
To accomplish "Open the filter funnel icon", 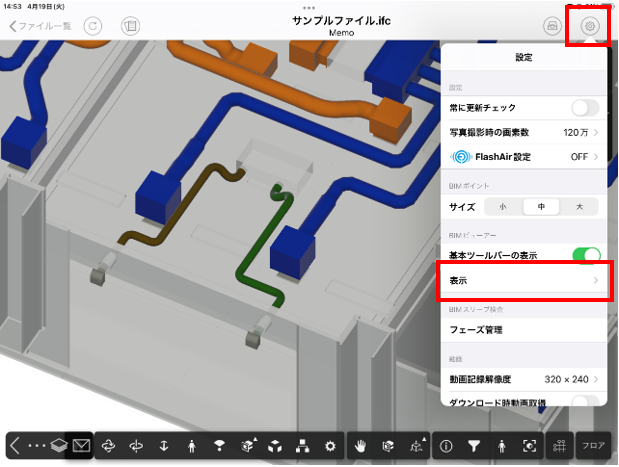I will click(x=475, y=445).
